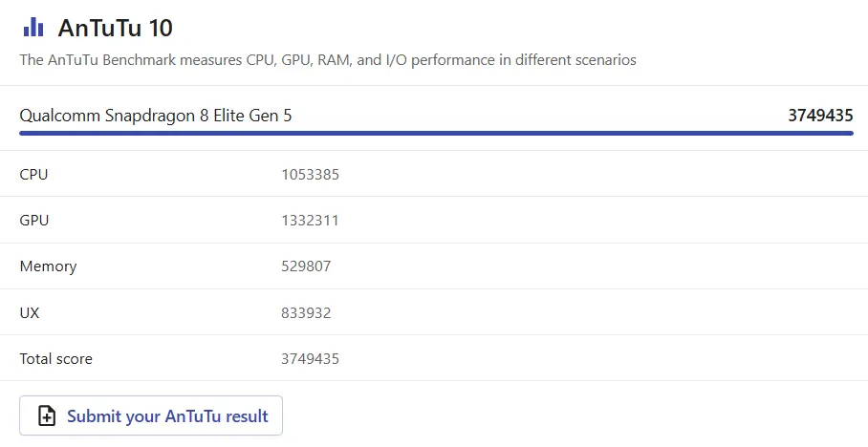Screen dimensions: 868x447
Task: Click the GPU score 1332311
Action: [310, 220]
